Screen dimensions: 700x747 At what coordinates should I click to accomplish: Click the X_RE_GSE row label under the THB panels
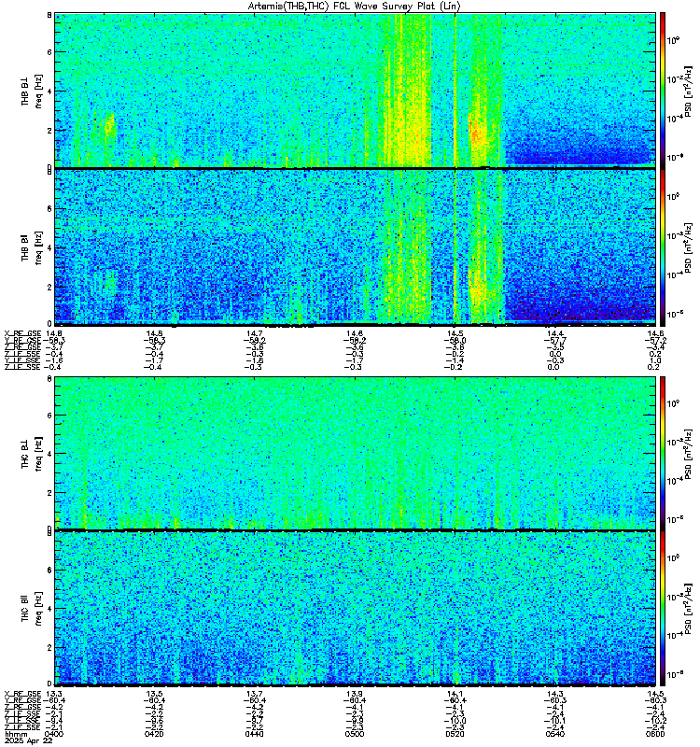point(22,333)
